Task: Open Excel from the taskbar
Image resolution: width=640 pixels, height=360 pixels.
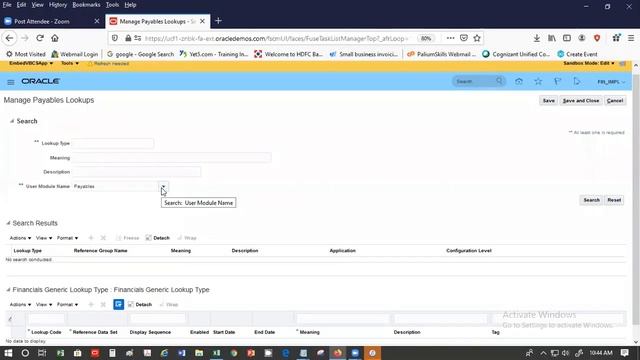Action: pos(216,353)
